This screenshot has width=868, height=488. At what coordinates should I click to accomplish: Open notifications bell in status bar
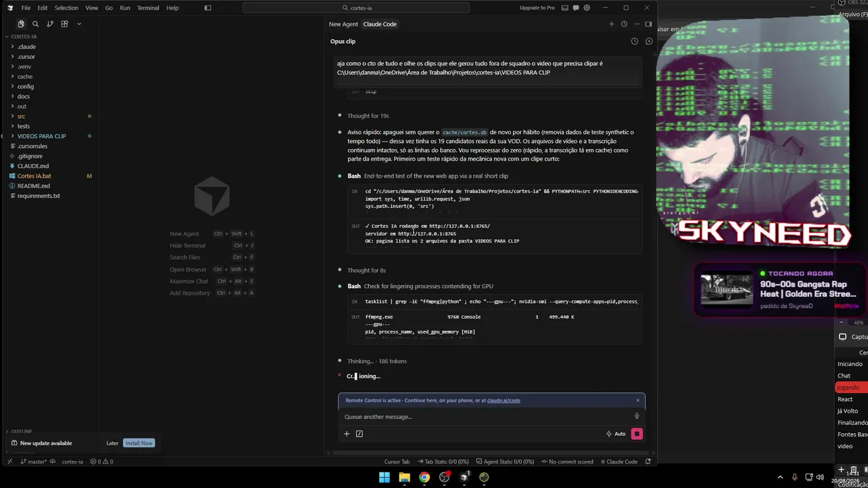[648, 462]
